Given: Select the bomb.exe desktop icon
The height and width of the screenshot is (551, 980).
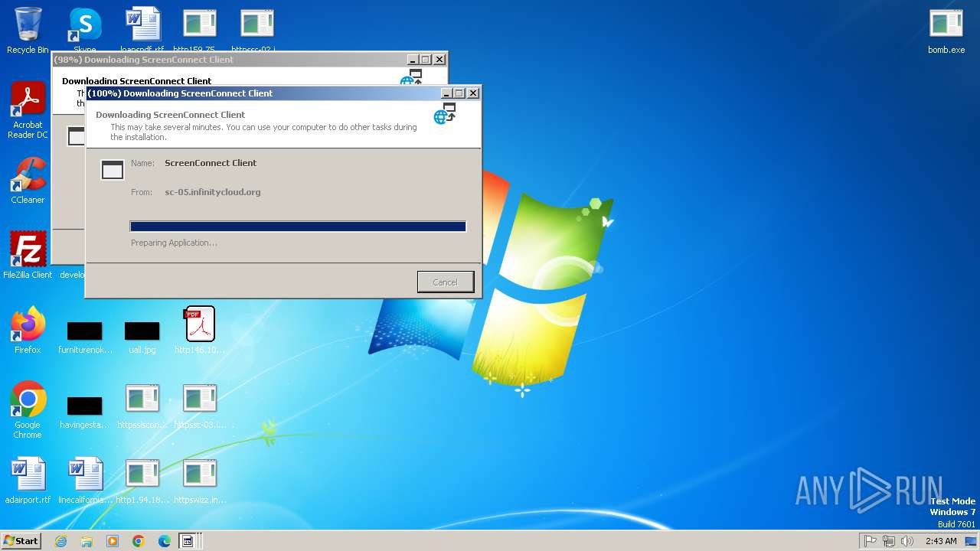Looking at the screenshot, I should coord(946,31).
